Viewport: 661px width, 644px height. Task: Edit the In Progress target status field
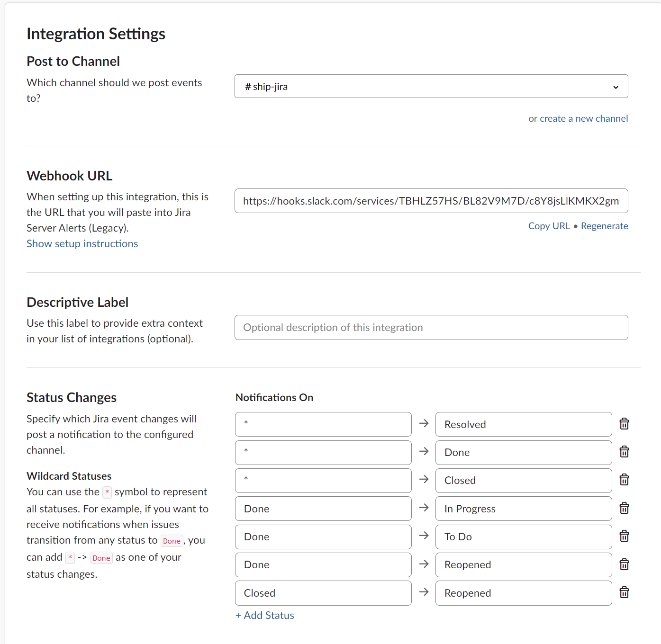524,509
